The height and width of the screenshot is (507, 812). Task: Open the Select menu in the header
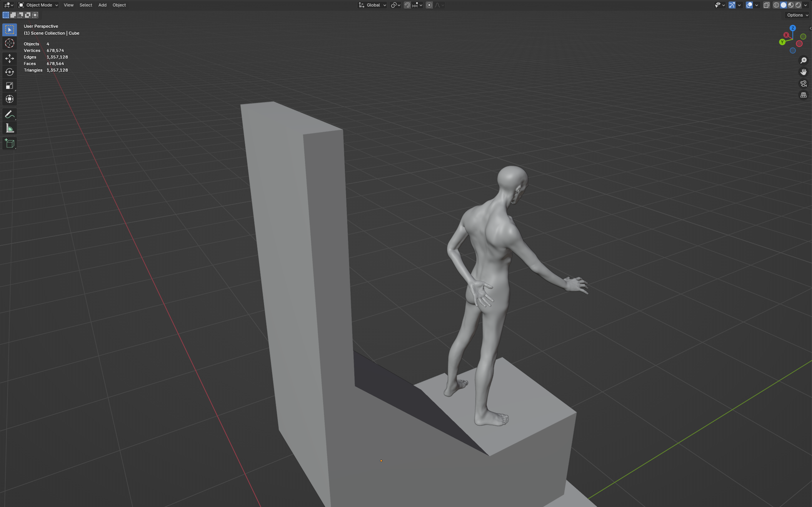coord(85,5)
